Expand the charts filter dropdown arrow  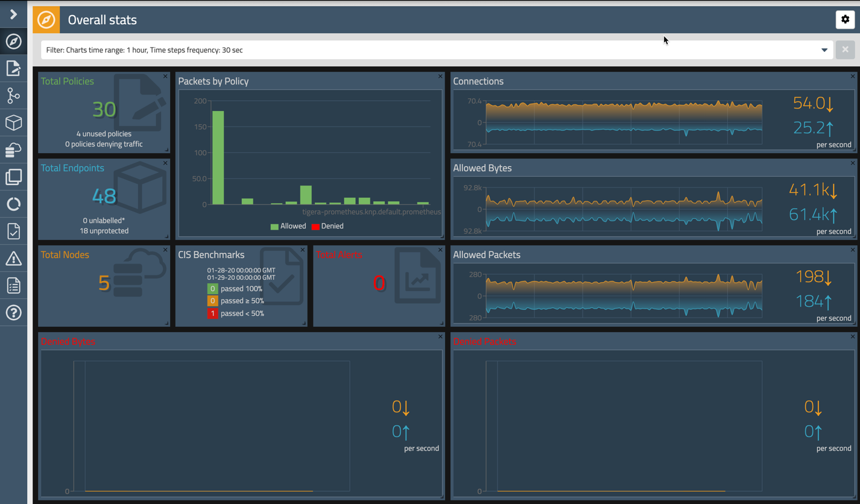824,50
